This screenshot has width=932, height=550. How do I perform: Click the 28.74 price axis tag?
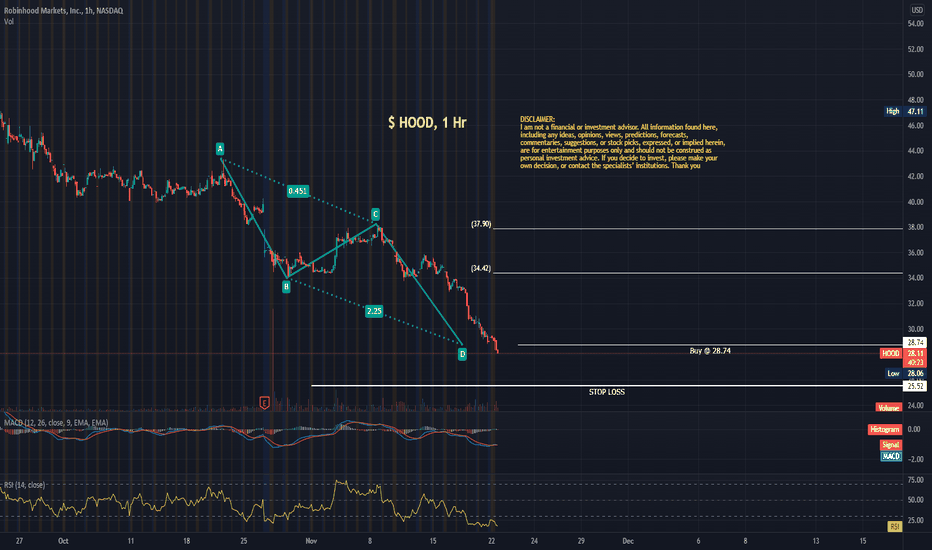click(x=915, y=342)
